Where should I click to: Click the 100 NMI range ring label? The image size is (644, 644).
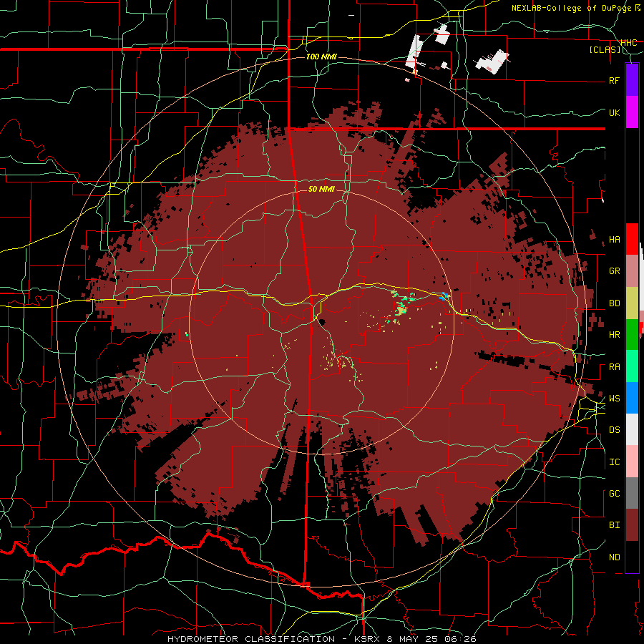pos(321,57)
